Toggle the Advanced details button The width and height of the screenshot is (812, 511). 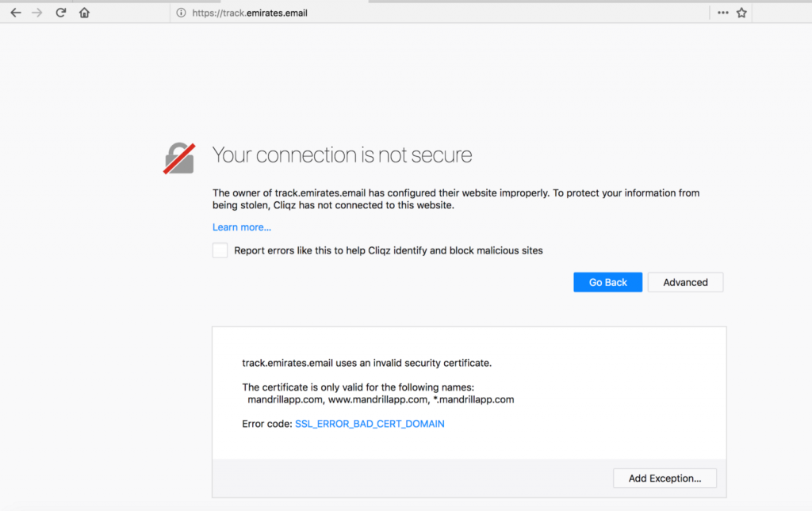pyautogui.click(x=685, y=282)
